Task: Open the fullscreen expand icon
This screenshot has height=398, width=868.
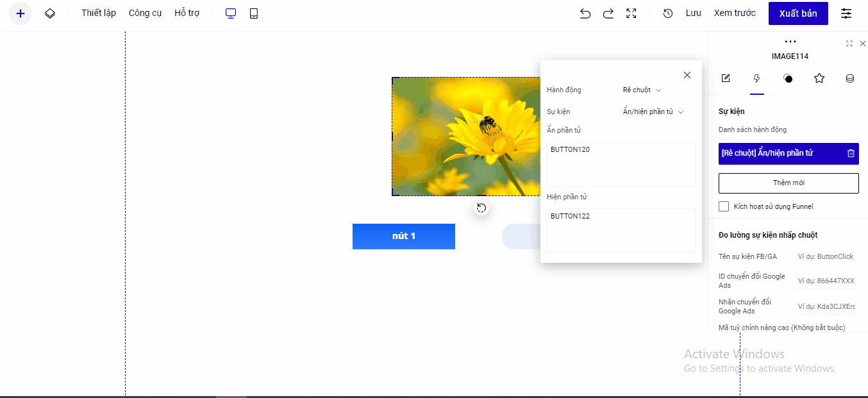Action: point(631,13)
